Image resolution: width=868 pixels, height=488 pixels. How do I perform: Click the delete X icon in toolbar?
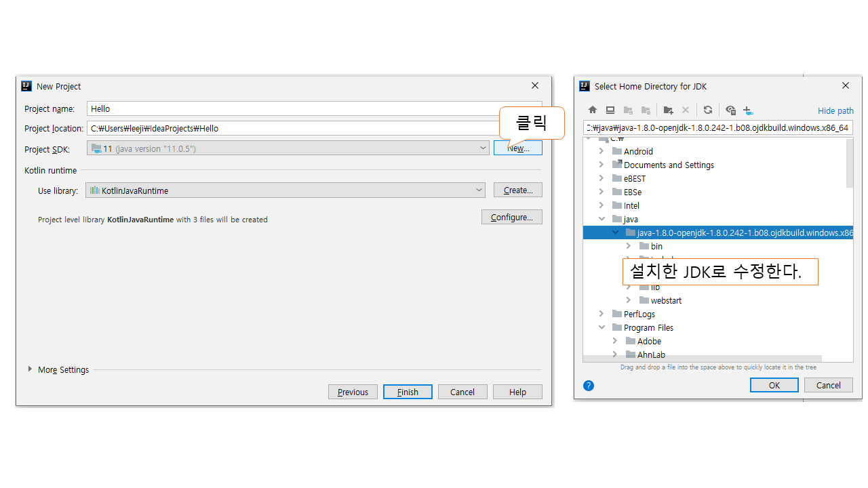686,110
